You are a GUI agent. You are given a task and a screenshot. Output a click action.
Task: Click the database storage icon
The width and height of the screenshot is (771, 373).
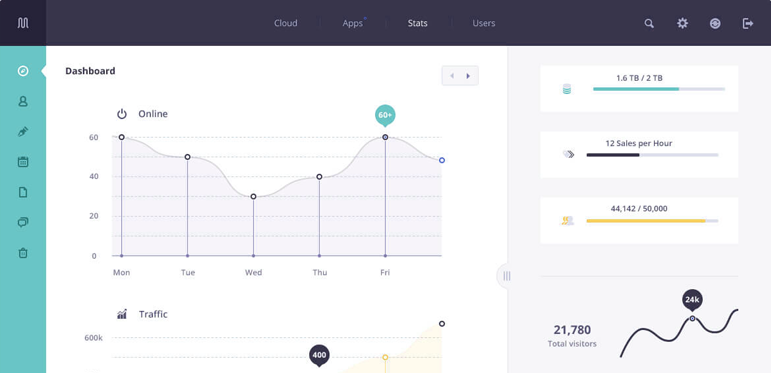click(566, 89)
